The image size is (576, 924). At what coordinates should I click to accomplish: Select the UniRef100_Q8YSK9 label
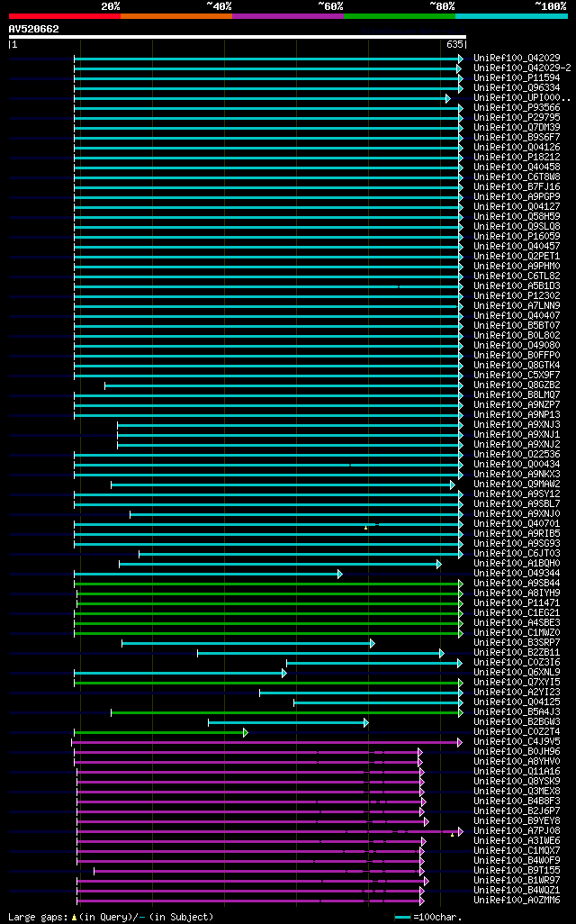[517, 781]
